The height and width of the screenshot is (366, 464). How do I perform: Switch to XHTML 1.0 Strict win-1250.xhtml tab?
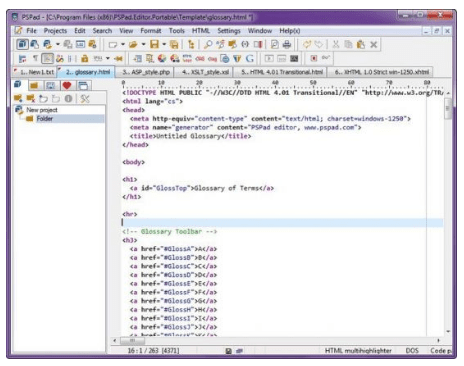tap(380, 72)
